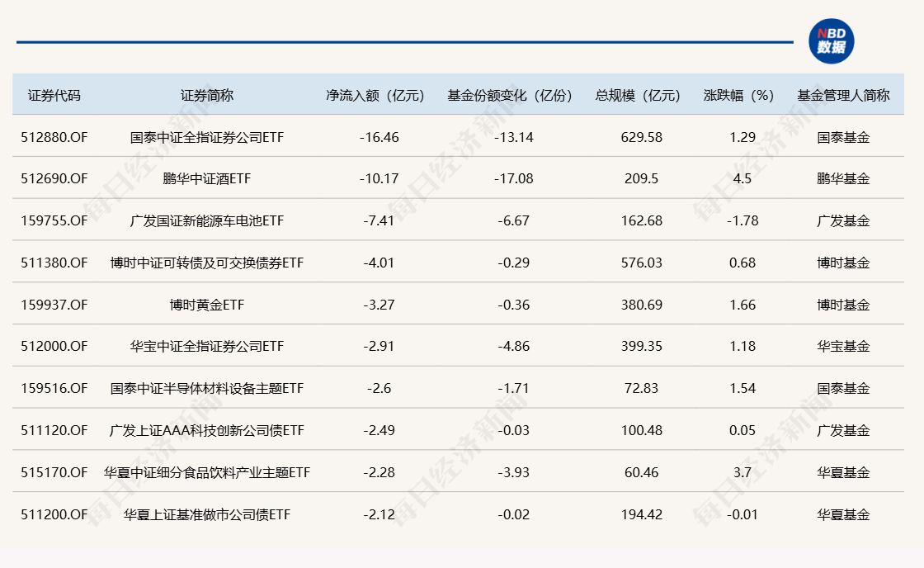Image resolution: width=924 pixels, height=568 pixels.
Task: Select code cell 159516.OF
Action: [x=54, y=388]
